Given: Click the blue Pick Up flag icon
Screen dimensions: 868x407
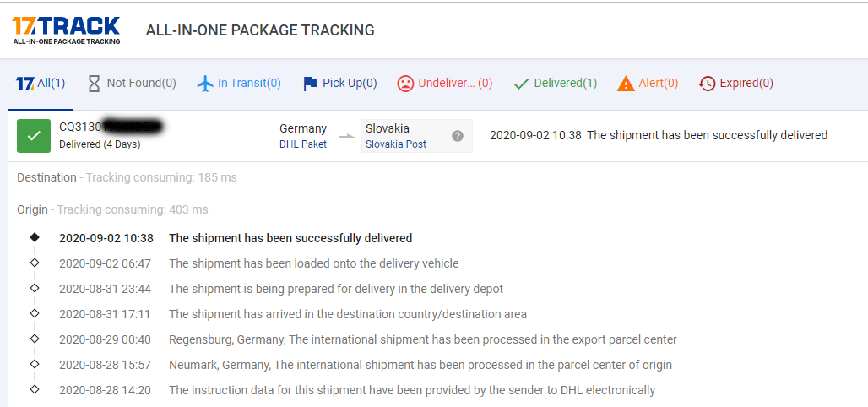Looking at the screenshot, I should (x=310, y=83).
